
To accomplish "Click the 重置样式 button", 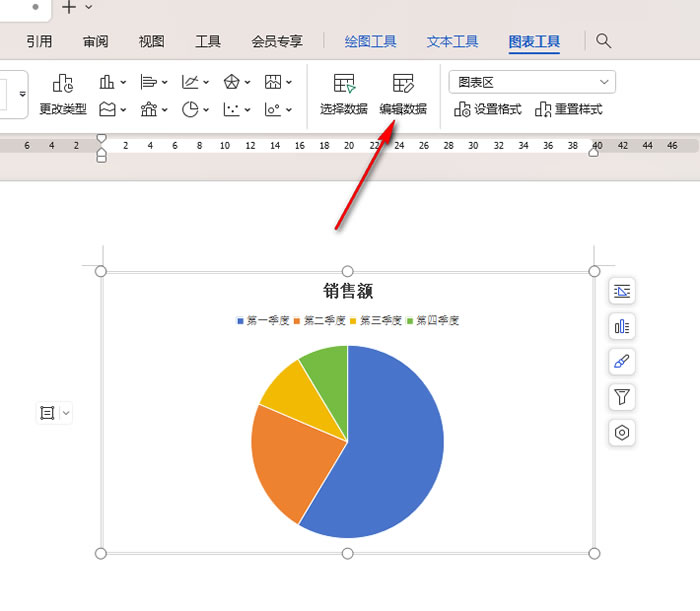I will [569, 109].
